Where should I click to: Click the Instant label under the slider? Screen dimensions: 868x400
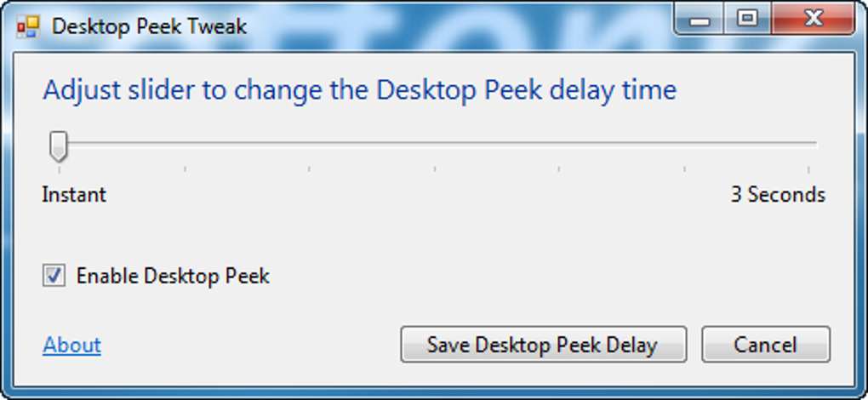coord(74,195)
